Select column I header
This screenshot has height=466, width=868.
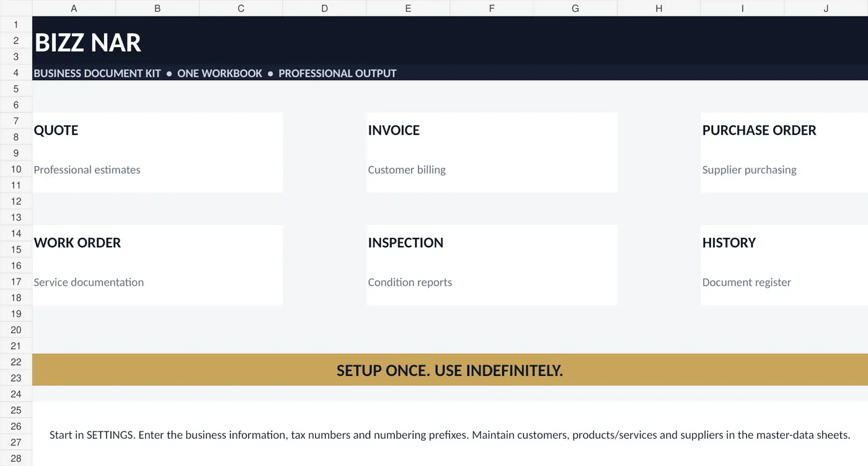point(743,8)
